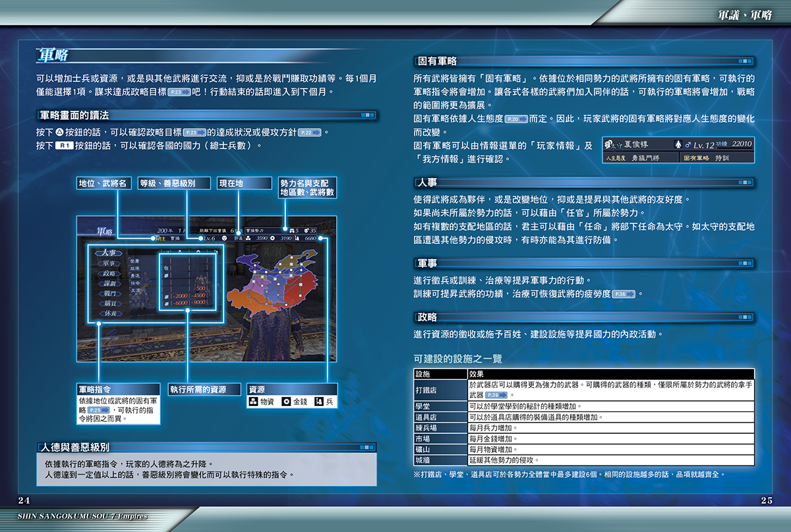Click 功績 22010 in the player info panel
This screenshot has height=532, width=791.
click(x=733, y=144)
